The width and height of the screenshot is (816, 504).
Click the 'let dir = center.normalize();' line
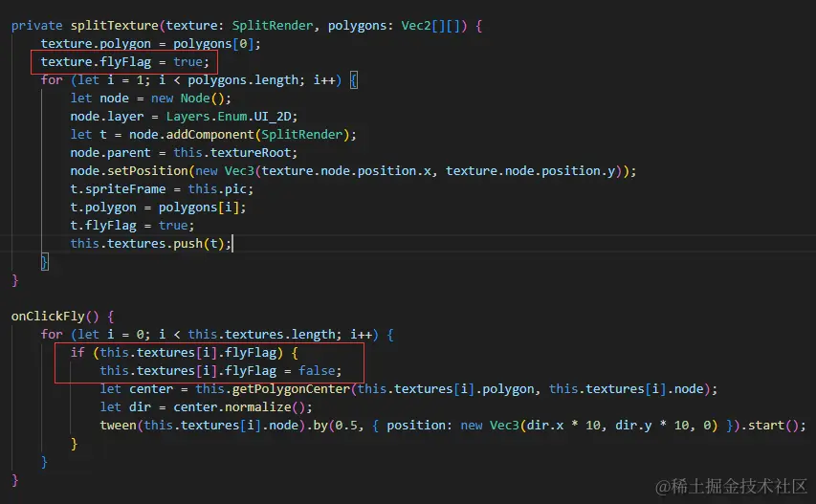click(206, 407)
